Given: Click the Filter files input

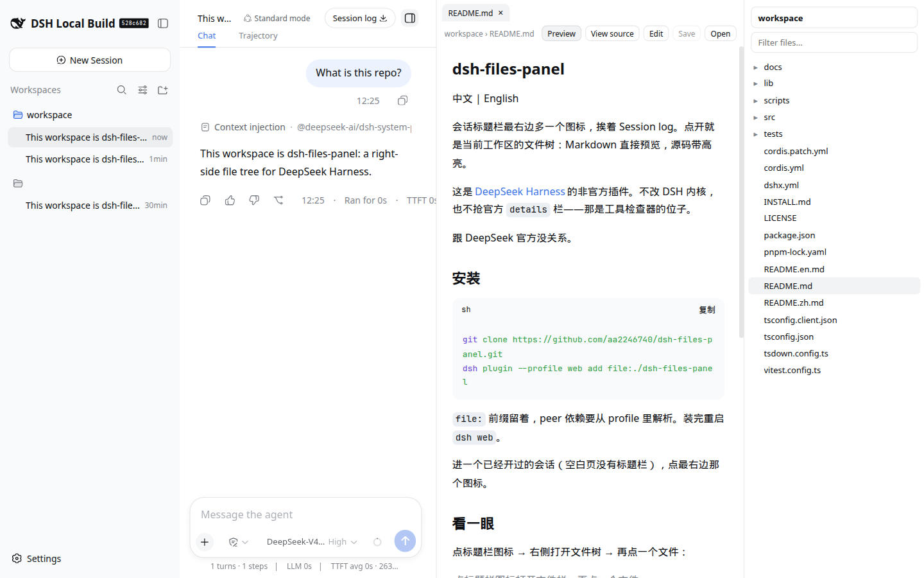Looking at the screenshot, I should 834,42.
